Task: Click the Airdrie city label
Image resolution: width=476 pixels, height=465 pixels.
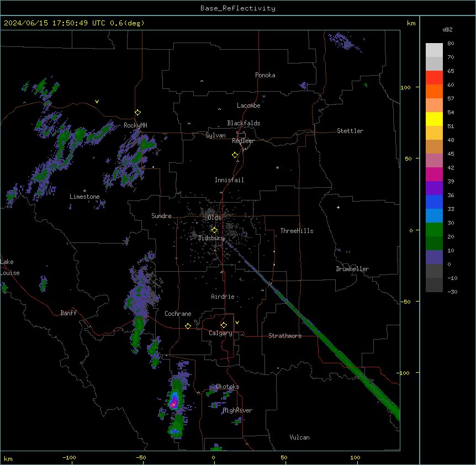Action: [x=223, y=297]
